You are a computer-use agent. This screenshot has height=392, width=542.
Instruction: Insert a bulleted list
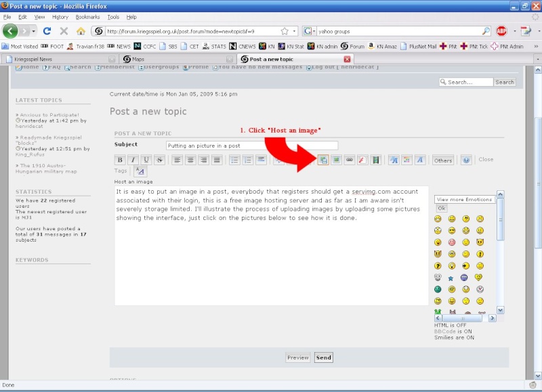point(234,160)
